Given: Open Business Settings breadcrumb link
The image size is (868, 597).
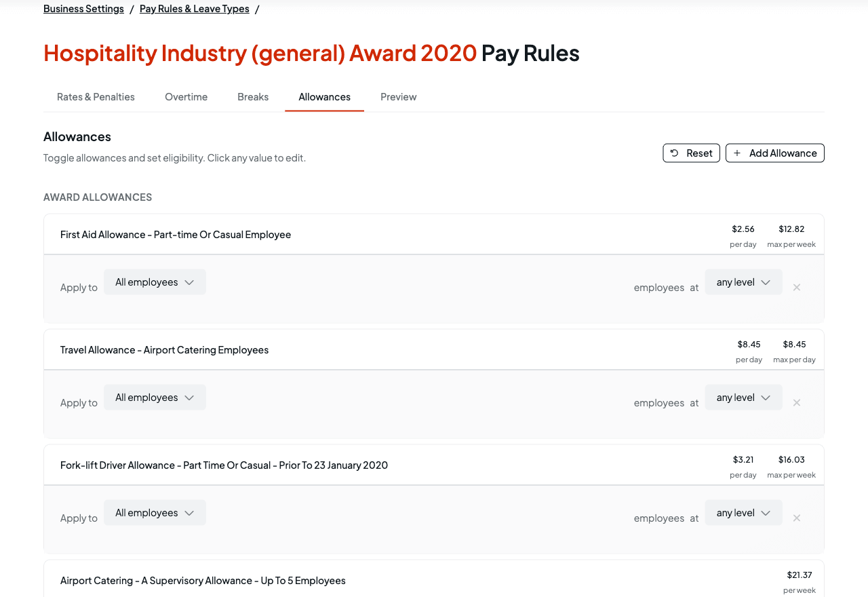Looking at the screenshot, I should tap(83, 9).
